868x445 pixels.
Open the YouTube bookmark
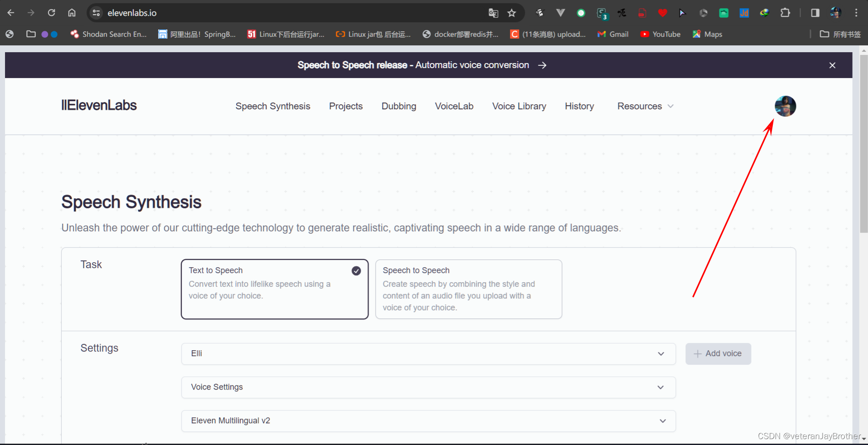tap(660, 34)
